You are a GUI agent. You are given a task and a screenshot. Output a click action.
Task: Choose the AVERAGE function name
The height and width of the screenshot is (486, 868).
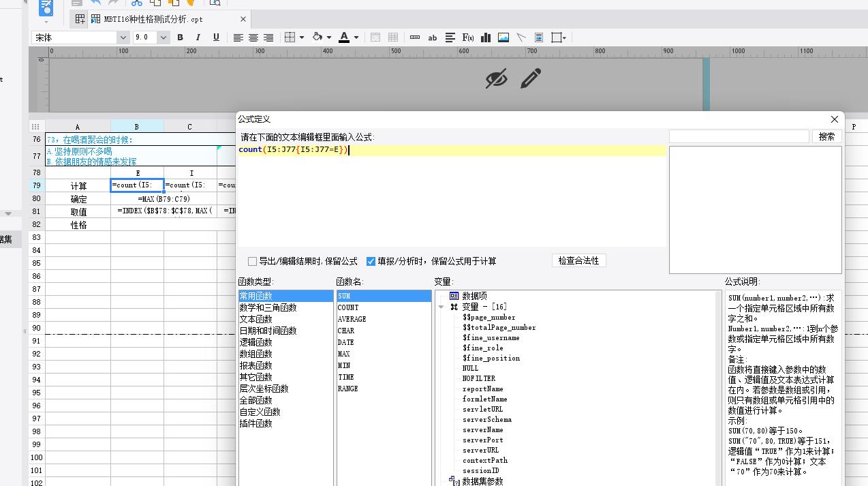coord(352,319)
